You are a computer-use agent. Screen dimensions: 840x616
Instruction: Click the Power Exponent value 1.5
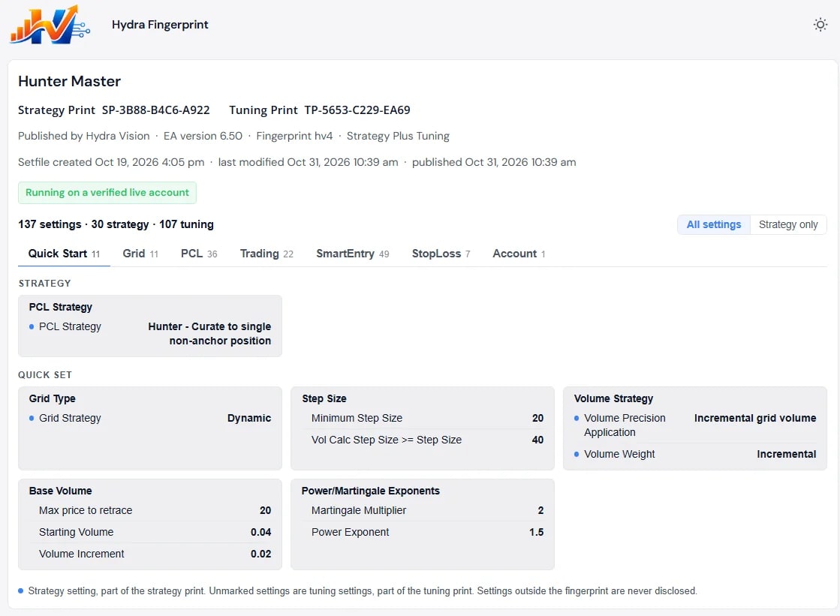536,533
